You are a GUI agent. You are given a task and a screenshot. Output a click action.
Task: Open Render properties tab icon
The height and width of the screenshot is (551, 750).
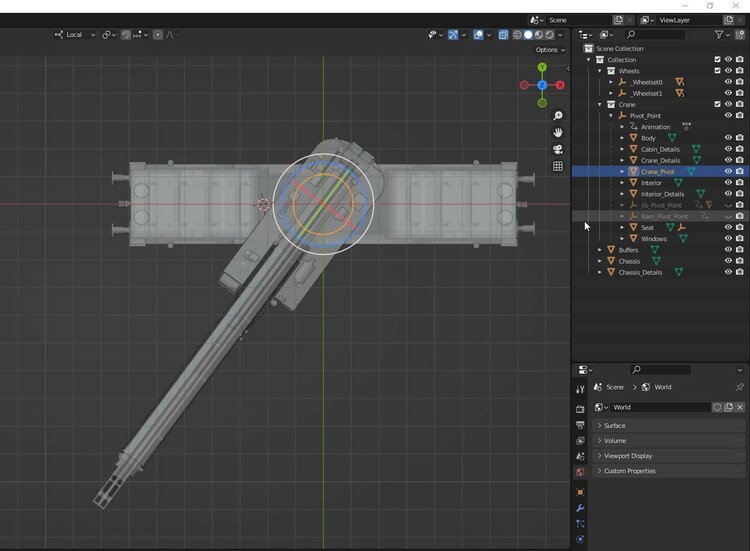[x=580, y=409]
